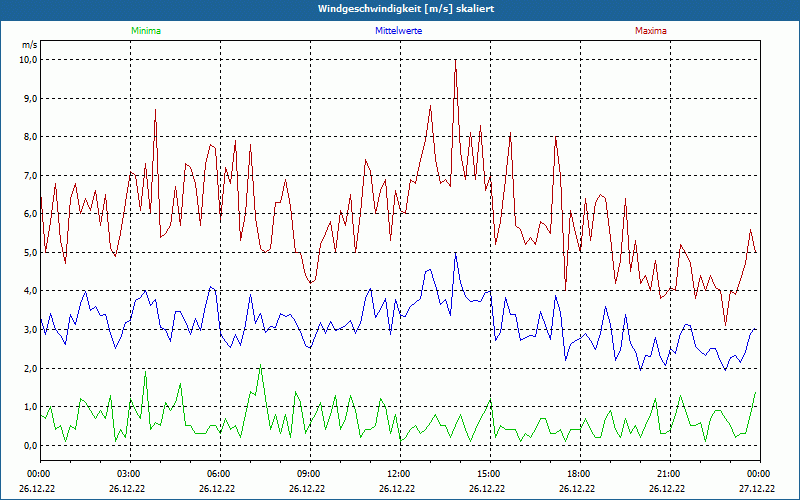Click the 7,0 y-axis value
Viewport: 800px width, 500px height.
click(x=31, y=176)
